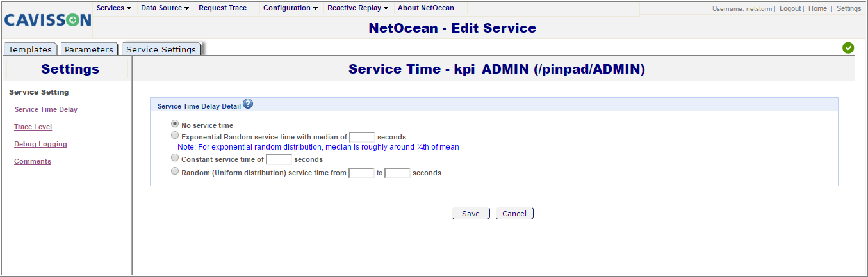Image resolution: width=868 pixels, height=277 pixels.
Task: Cancel editing the service time
Action: point(514,214)
